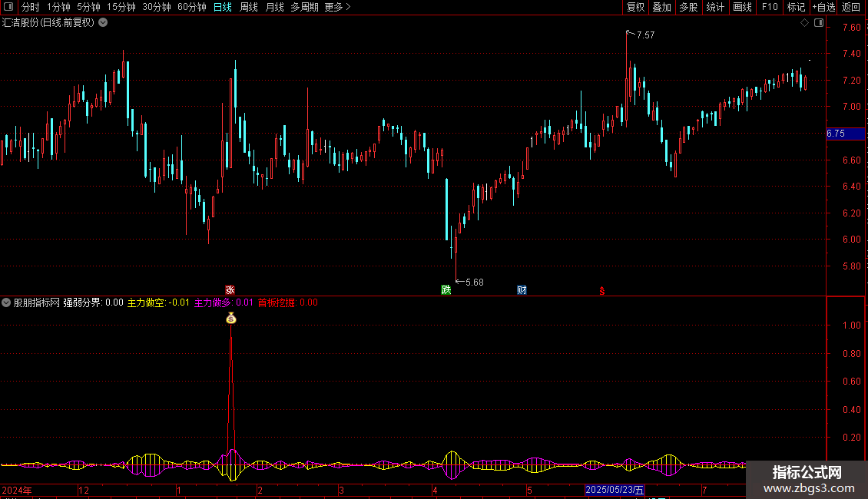868x499 pixels.
Task: Click the red S marker below the chart
Action: point(601,291)
